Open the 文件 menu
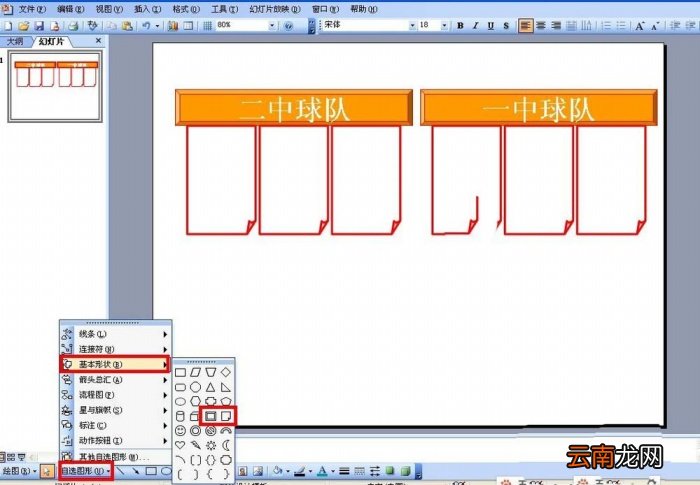This screenshot has width=700, height=485. pyautogui.click(x=32, y=9)
